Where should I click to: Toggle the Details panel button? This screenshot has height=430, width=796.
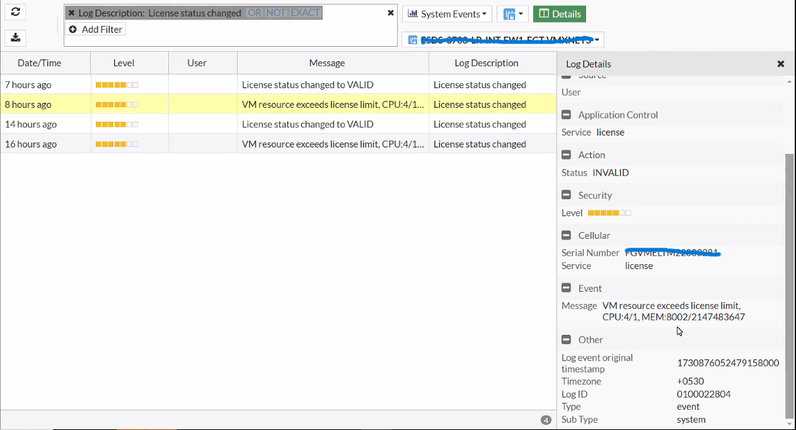coord(559,14)
